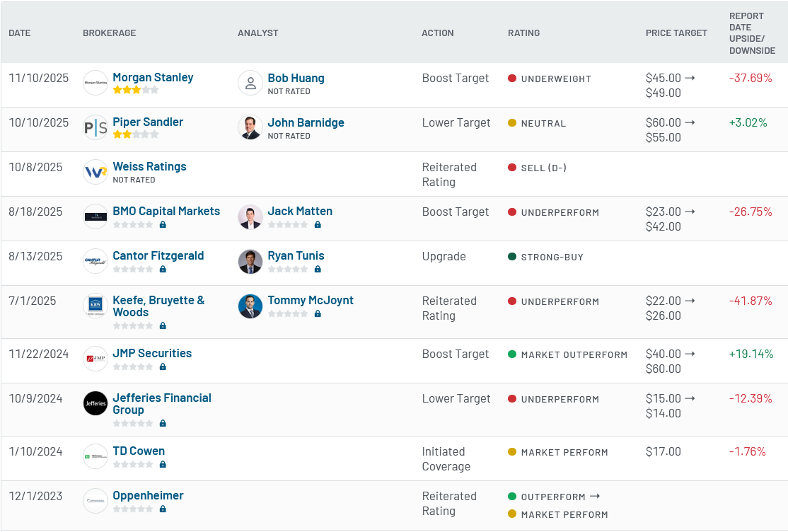Click Jack Matten's profile photo
This screenshot has width=788, height=532.
click(x=250, y=216)
